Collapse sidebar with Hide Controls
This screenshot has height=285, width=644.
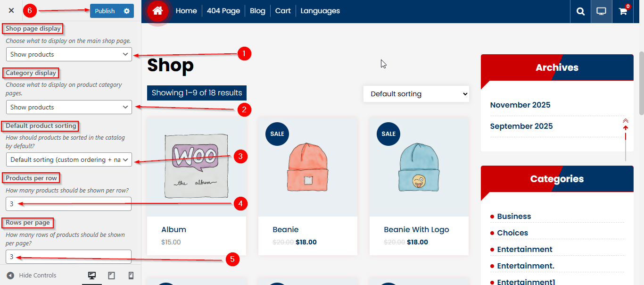(32, 276)
